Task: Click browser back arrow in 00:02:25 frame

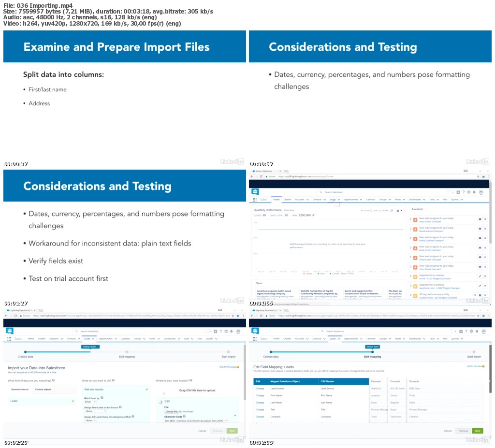Action: pos(6,316)
